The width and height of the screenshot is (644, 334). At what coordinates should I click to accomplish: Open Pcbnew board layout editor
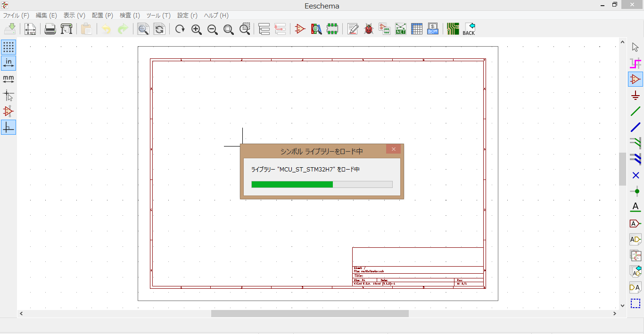[453, 29]
